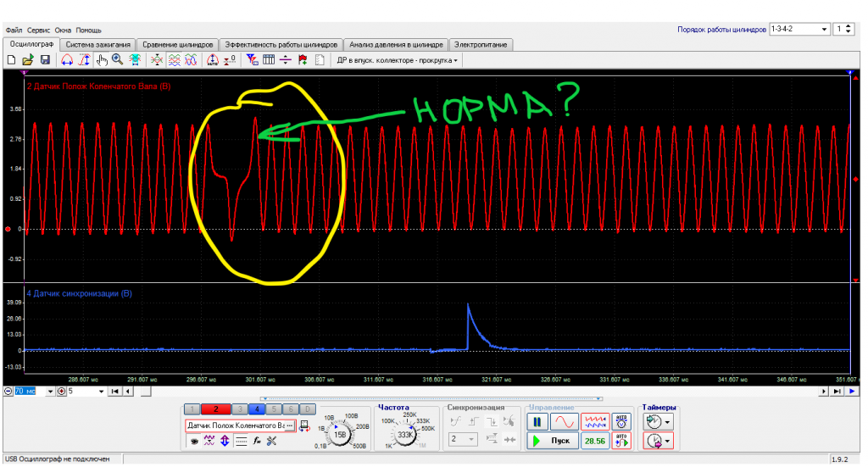
Task: Click the channel swap icon beside sensor name
Action: pyautogui.click(x=304, y=426)
